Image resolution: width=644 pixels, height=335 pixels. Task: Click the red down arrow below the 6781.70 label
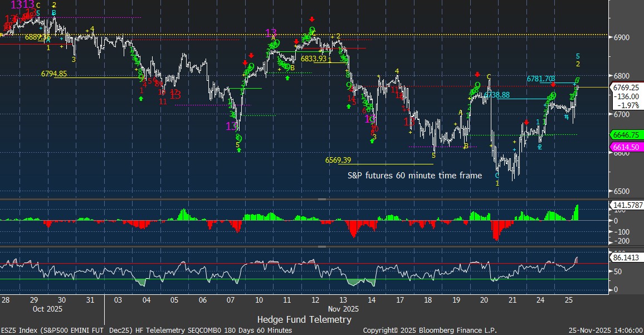click(x=553, y=84)
